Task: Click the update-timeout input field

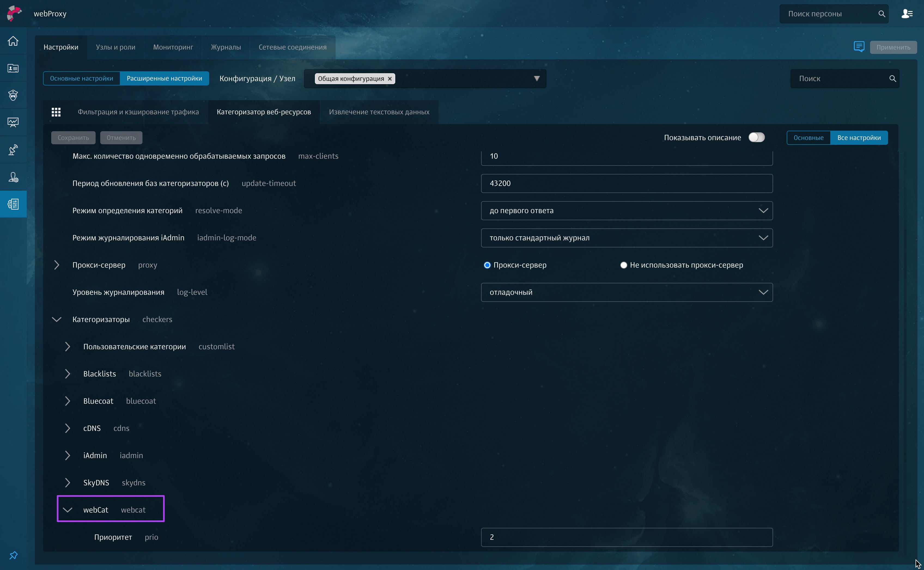Action: pyautogui.click(x=627, y=183)
